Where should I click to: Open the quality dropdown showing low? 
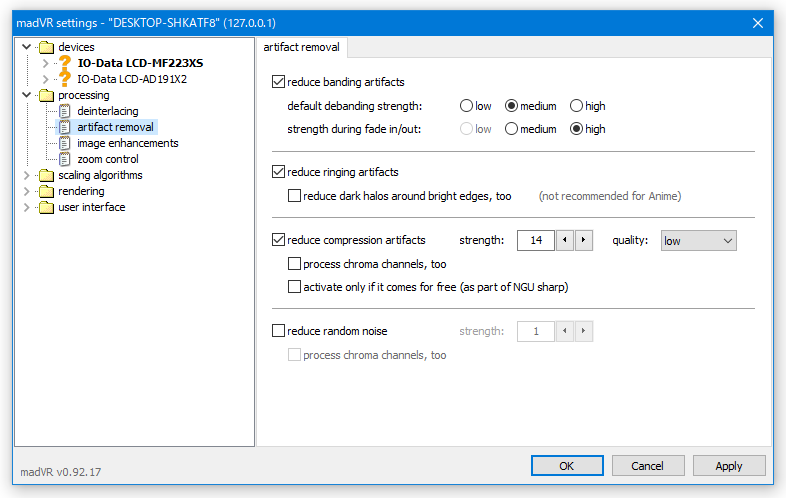[698, 241]
